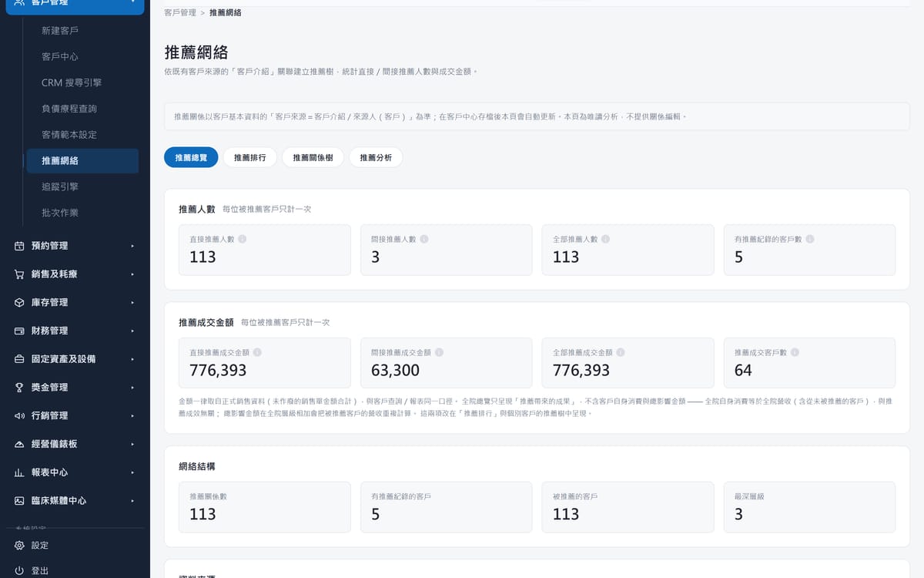Click info icon beside 全部推薦成交金額
The height and width of the screenshot is (578, 924).
[x=621, y=352]
